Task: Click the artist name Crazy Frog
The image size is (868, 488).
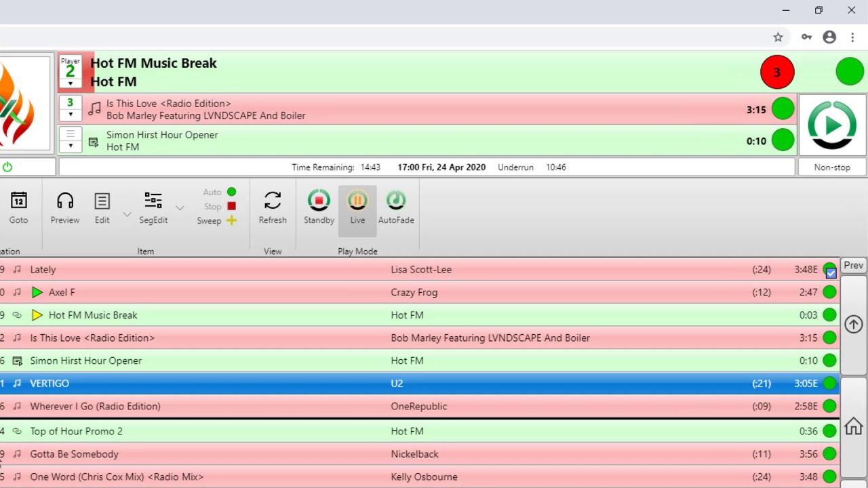Action: point(414,292)
